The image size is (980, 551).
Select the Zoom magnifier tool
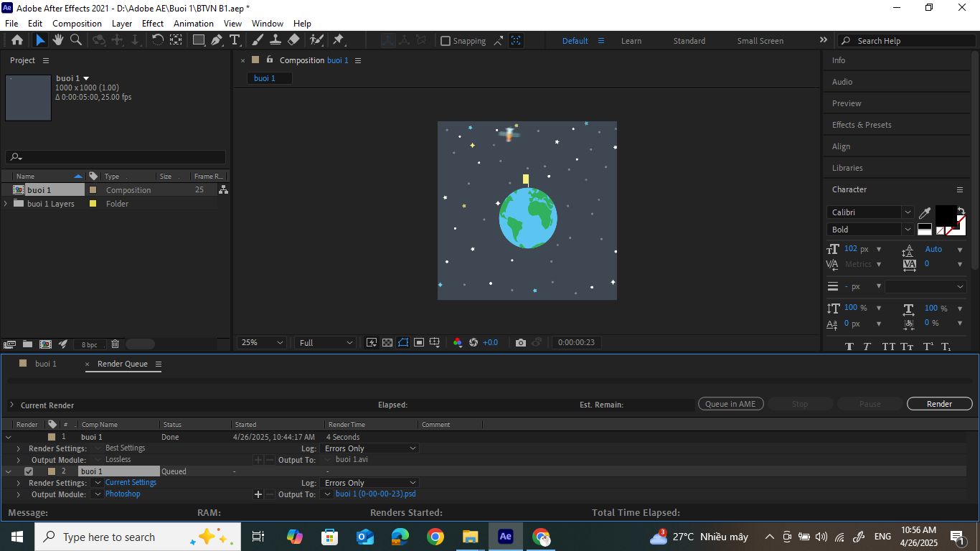(76, 40)
